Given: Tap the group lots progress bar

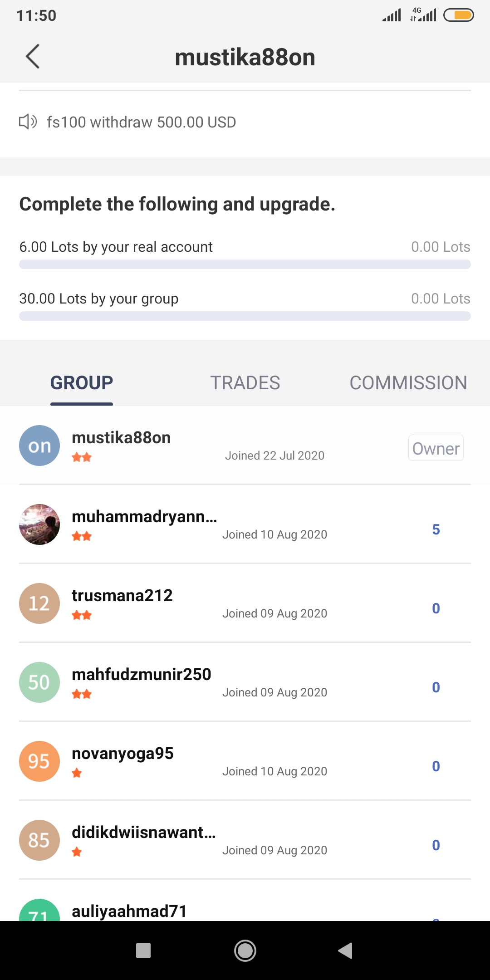Looking at the screenshot, I should [x=245, y=316].
